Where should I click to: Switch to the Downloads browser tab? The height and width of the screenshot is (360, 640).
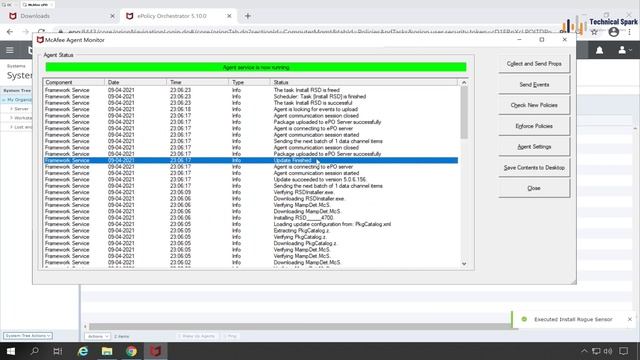click(61, 16)
